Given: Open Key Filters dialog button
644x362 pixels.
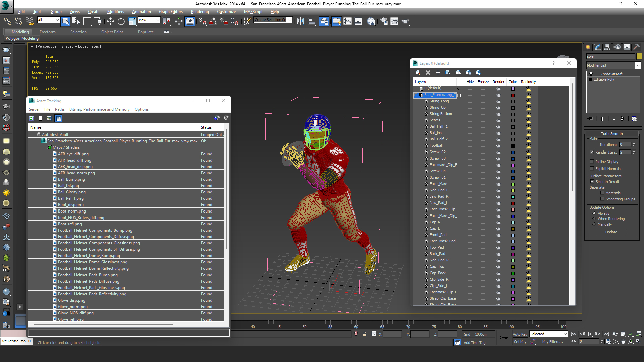Looking at the screenshot, I should point(552,342).
